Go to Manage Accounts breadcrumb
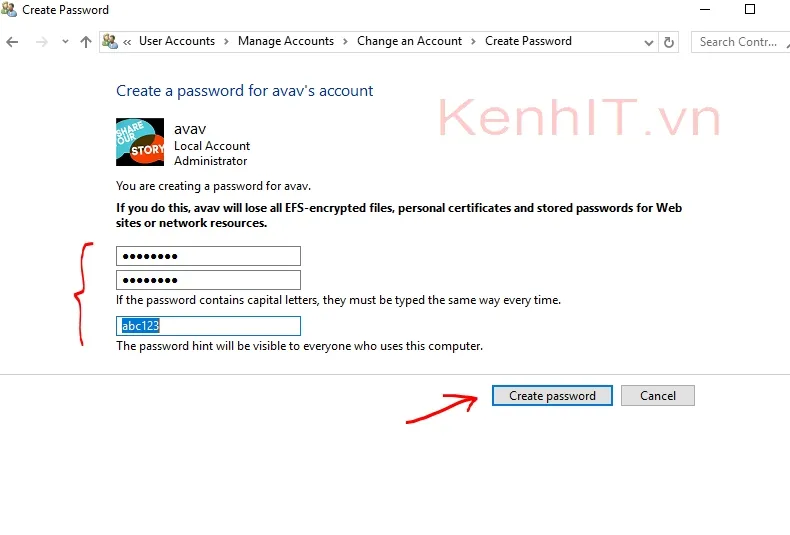Viewport: 790px width, 535px height. click(x=286, y=41)
